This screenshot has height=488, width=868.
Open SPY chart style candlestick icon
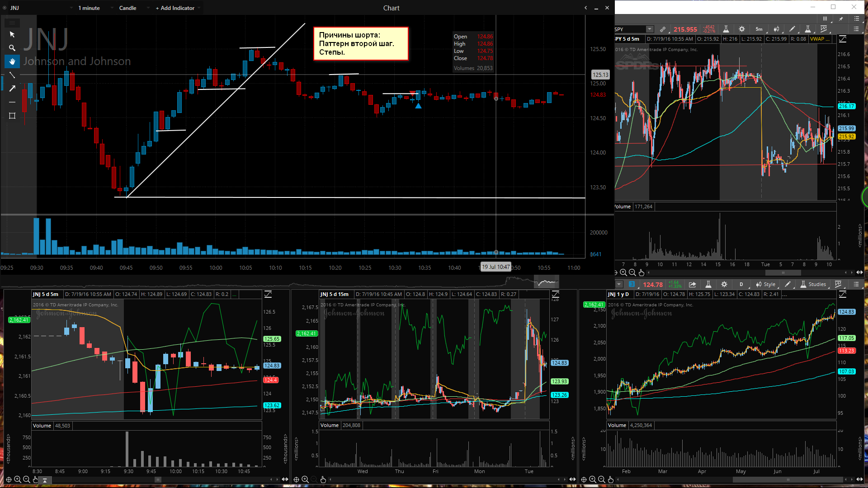777,29
